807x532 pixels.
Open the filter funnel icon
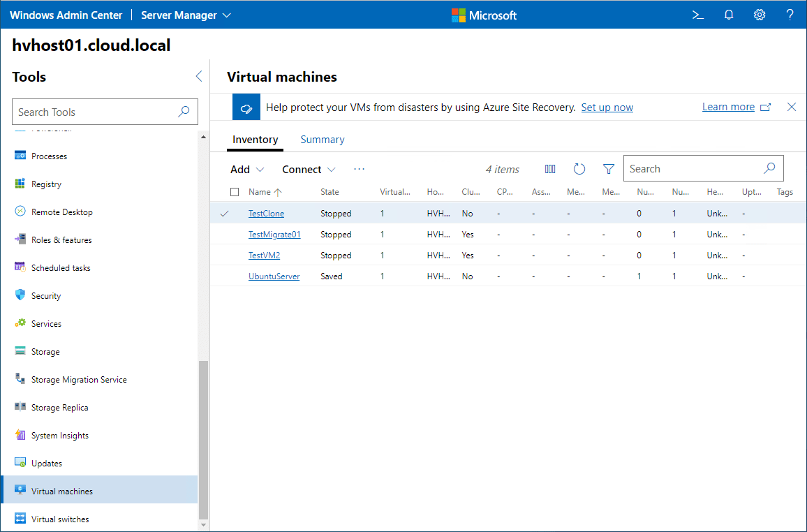pos(609,169)
